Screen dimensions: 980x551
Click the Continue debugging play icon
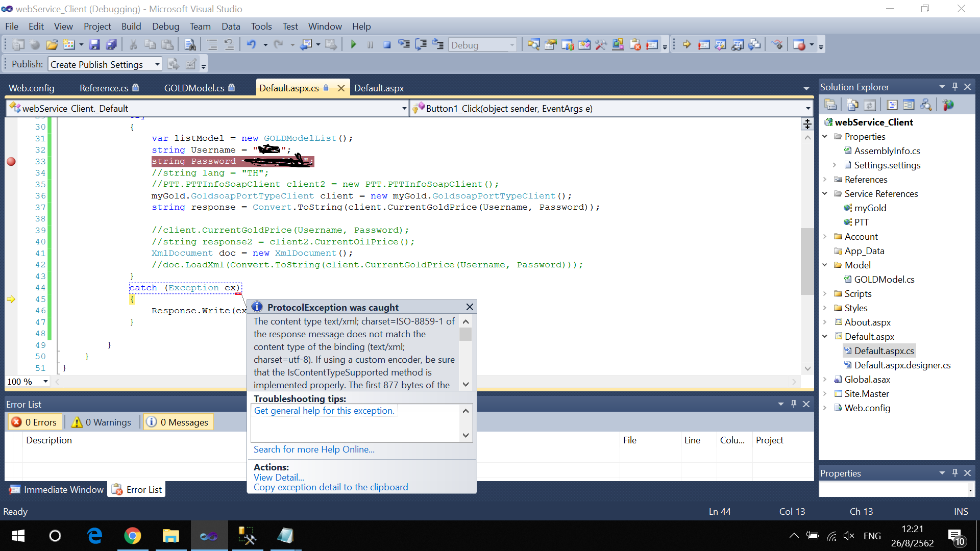point(353,45)
